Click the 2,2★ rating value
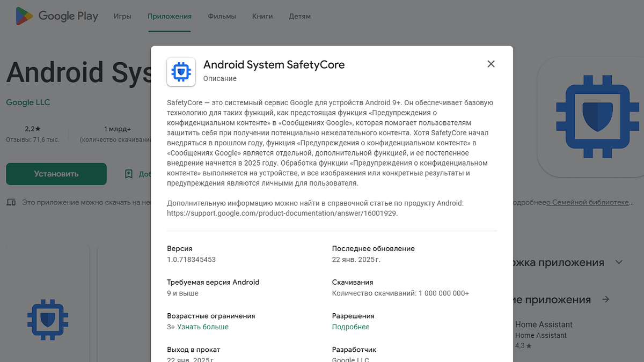The height and width of the screenshot is (362, 644). 33,129
